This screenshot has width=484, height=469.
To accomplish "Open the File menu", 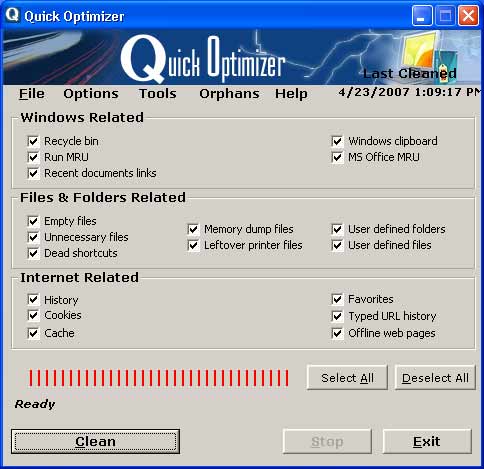I will [32, 94].
